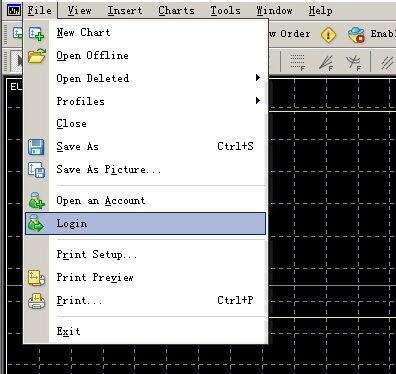Click the Ctrl+S shortcut label
This screenshot has height=374, width=396.
(235, 146)
